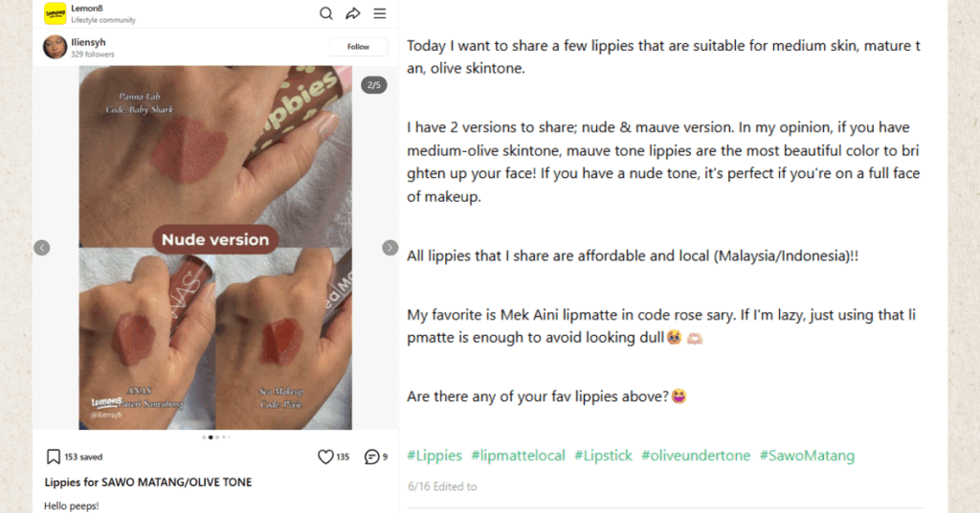Click the share arrow icon

[x=353, y=13]
